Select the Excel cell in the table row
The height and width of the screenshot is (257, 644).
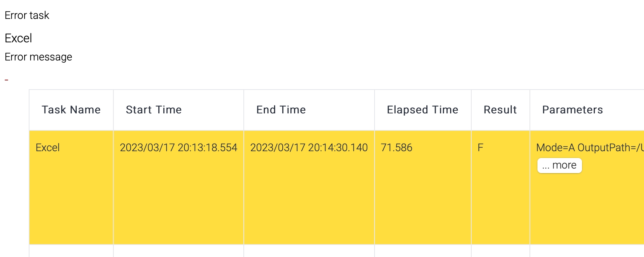click(x=48, y=148)
